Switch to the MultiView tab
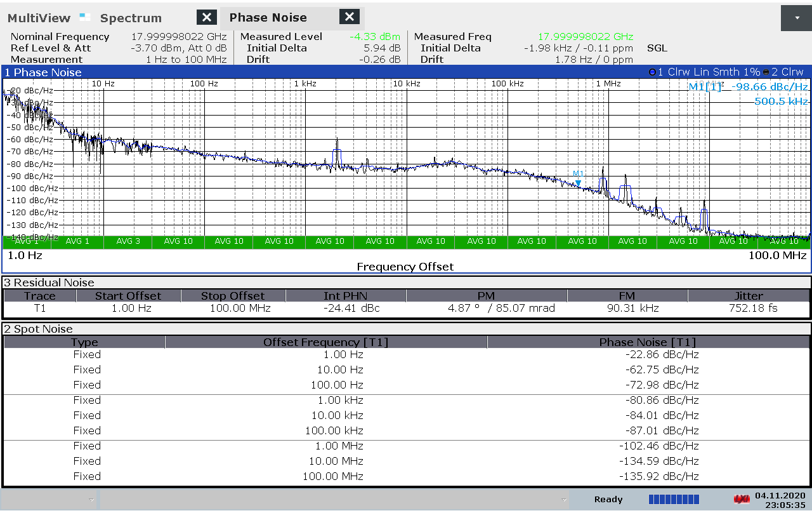Viewport: 812px width, 513px height. [x=39, y=18]
